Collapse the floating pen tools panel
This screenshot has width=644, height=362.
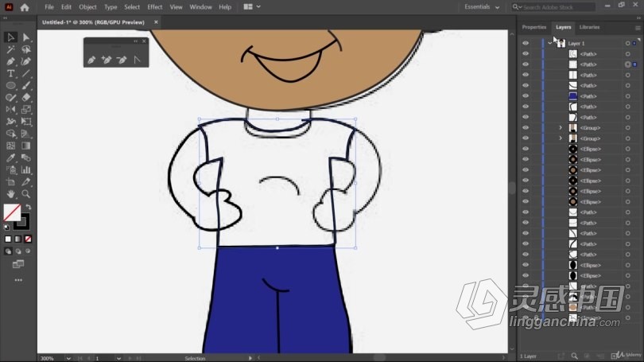coord(135,41)
